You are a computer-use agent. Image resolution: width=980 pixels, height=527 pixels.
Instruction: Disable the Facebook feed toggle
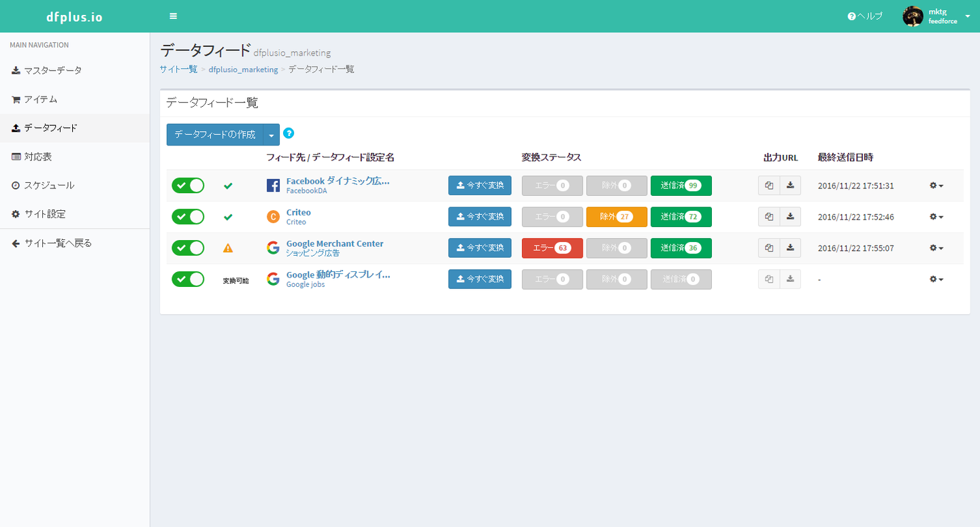point(188,186)
